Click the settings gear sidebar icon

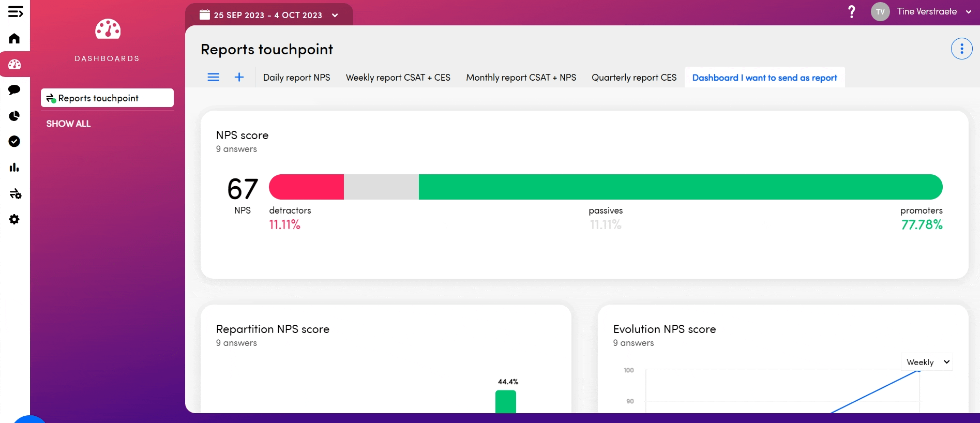(14, 220)
